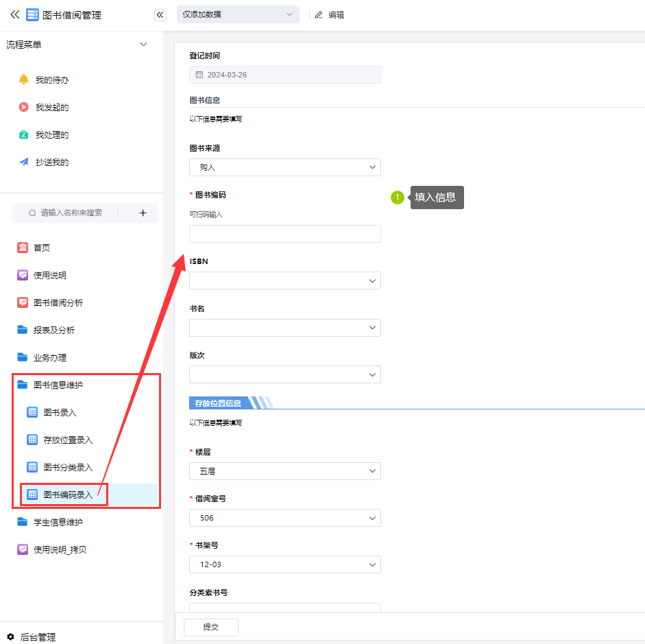This screenshot has width=645, height=644.
Task: Click the form icon for 存放位置录入
Action: 32,440
